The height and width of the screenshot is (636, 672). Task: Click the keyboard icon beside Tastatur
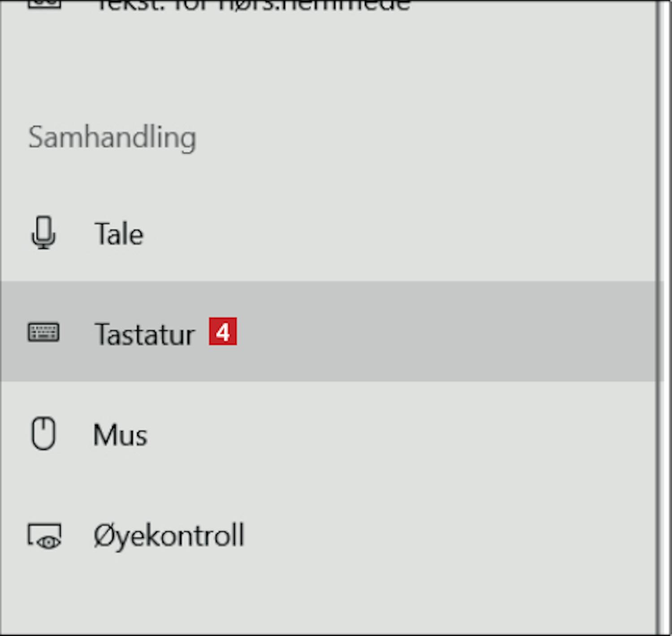point(43,333)
